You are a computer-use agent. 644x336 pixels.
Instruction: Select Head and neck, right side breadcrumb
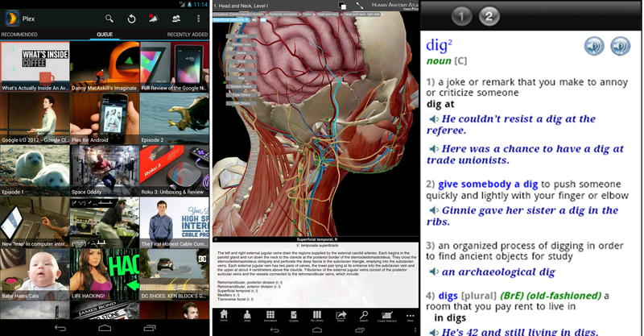click(x=361, y=15)
